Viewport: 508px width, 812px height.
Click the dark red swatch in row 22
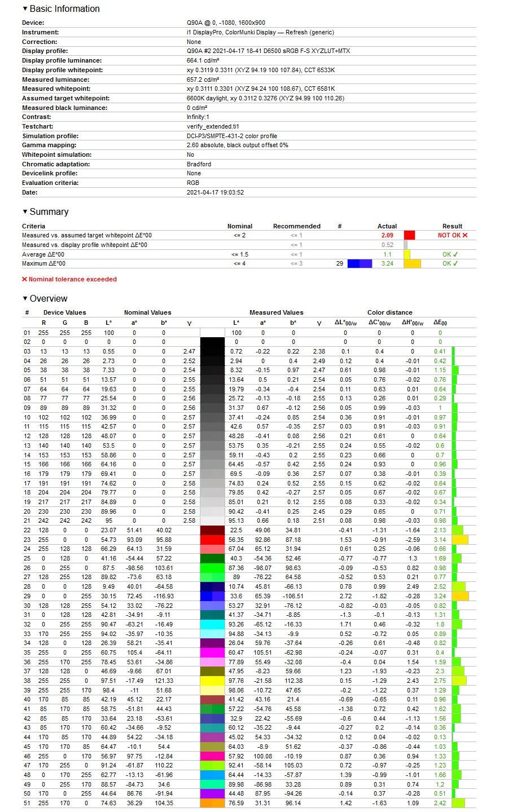pos(212,530)
